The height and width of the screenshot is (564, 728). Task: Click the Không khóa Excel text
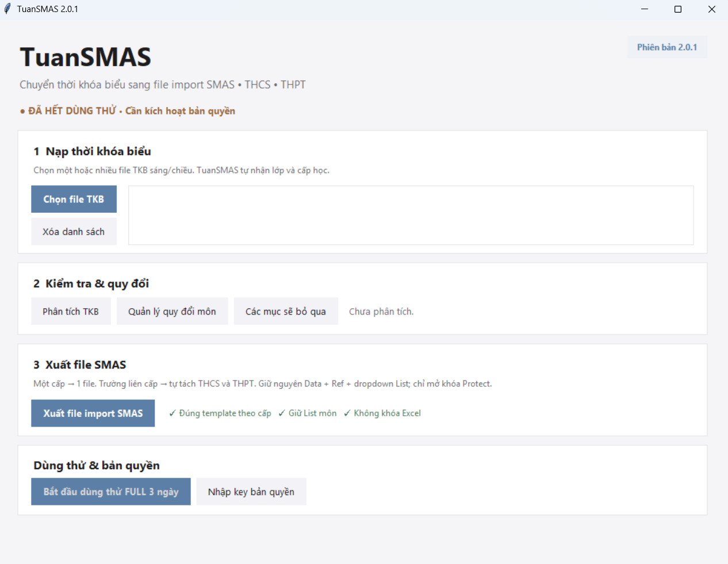point(382,413)
